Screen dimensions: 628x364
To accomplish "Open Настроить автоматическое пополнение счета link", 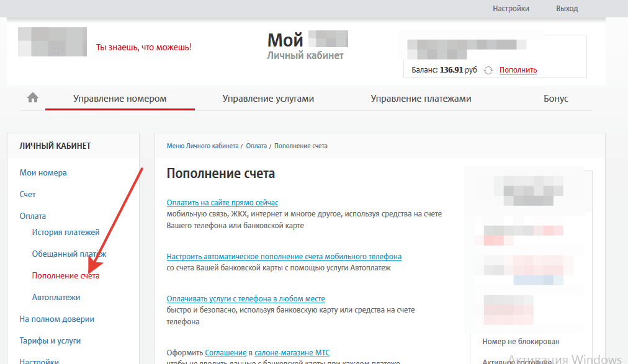I will (x=284, y=257).
